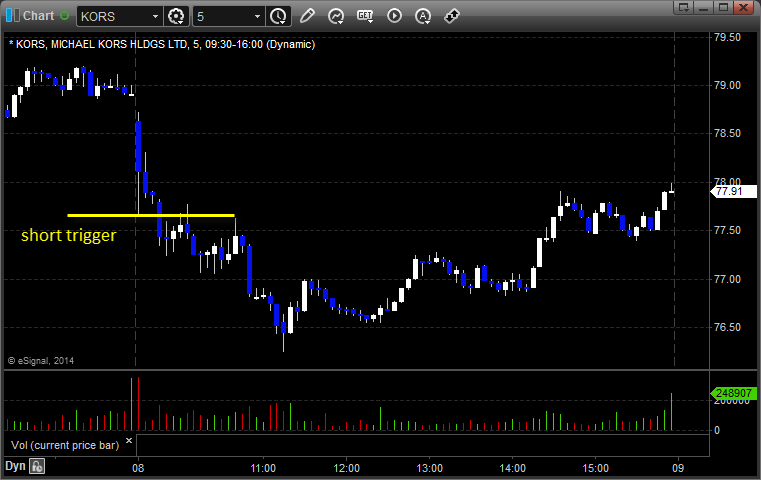The height and width of the screenshot is (480, 761).
Task: Click the yellow short trigger line
Action: point(151,215)
